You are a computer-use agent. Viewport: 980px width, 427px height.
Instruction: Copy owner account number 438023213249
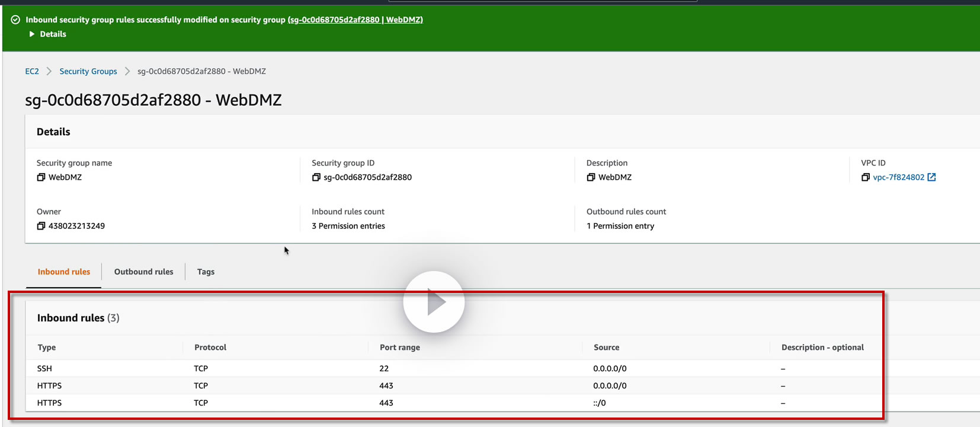click(x=41, y=226)
